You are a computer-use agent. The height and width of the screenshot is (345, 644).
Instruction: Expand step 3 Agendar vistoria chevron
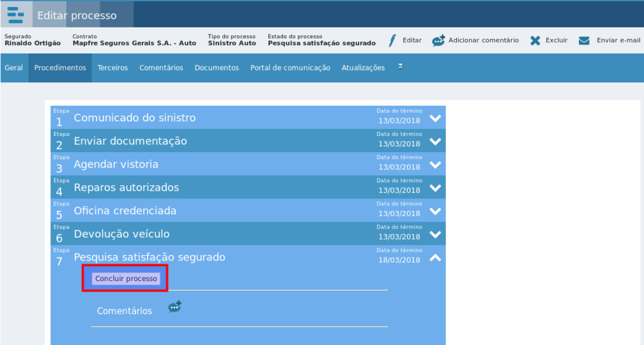(x=435, y=165)
